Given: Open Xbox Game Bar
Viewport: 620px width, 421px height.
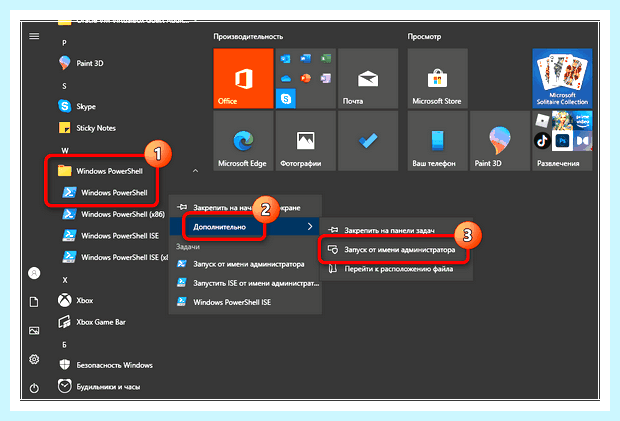Looking at the screenshot, I should [x=92, y=322].
